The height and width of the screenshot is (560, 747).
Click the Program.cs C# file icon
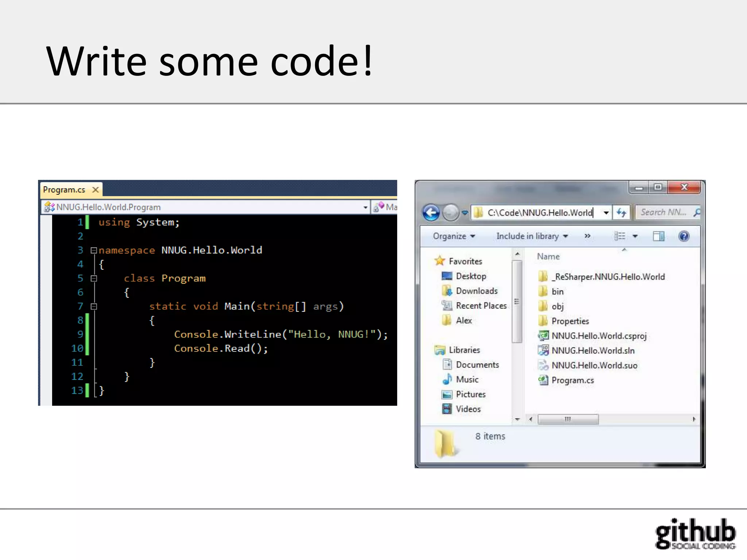coord(543,380)
